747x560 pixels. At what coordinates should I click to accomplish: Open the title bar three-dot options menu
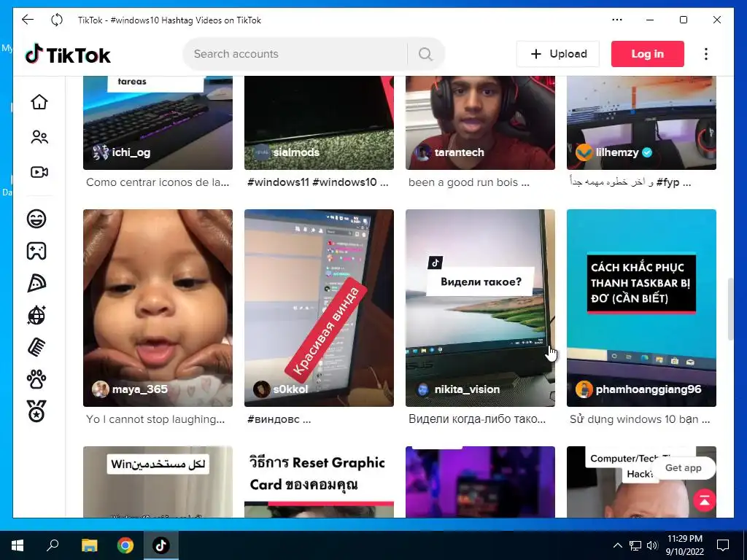coord(617,20)
